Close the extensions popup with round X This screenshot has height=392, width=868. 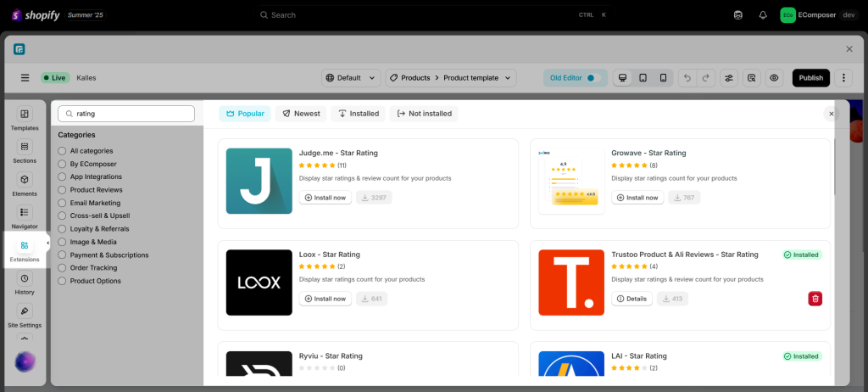point(831,114)
